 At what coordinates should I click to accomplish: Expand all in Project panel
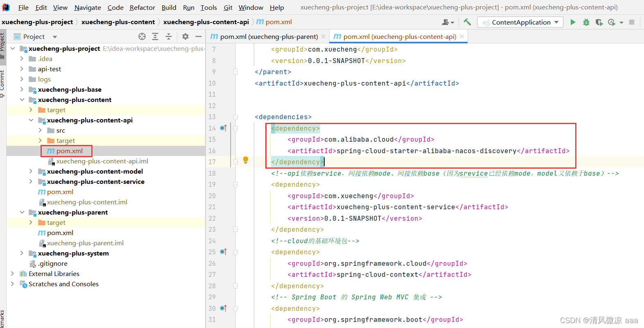click(x=155, y=36)
